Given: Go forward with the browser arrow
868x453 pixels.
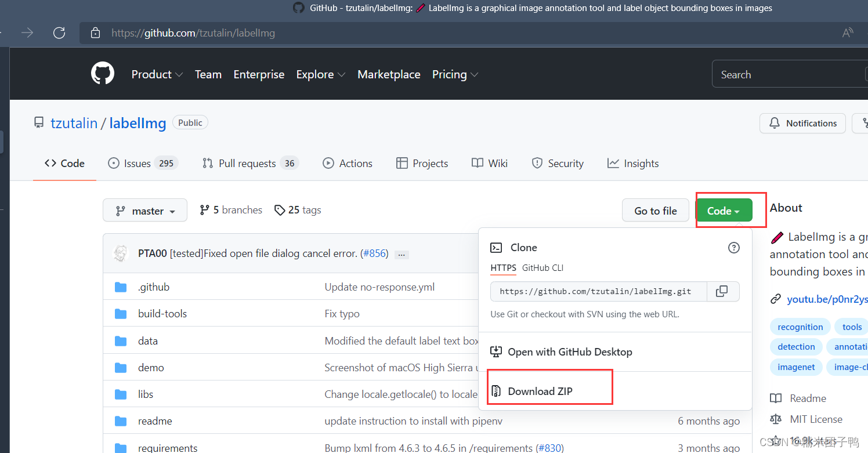Looking at the screenshot, I should (x=27, y=33).
